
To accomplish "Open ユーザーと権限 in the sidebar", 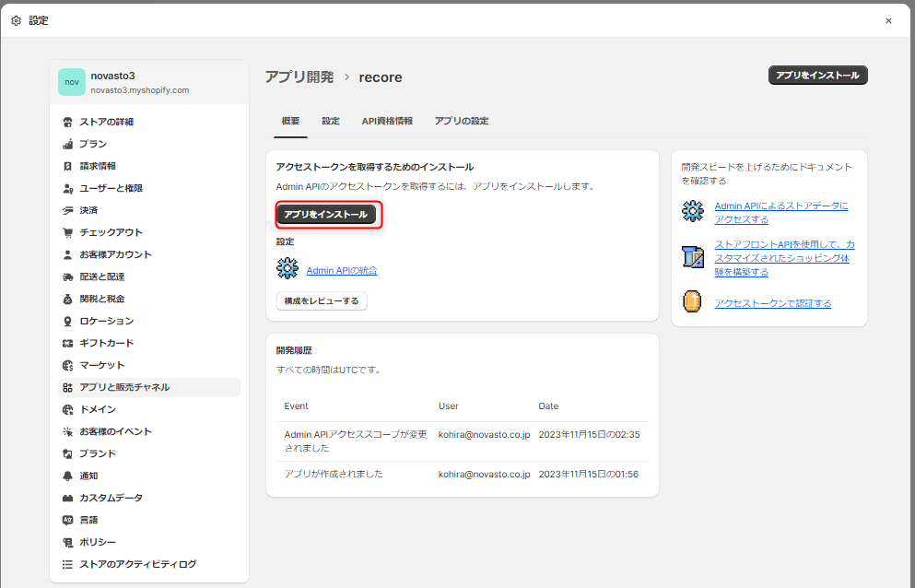I will [x=149, y=189].
